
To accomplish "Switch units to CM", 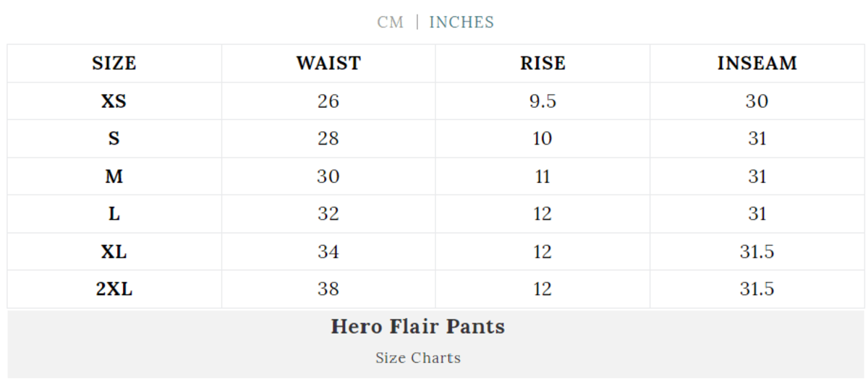I will tap(390, 22).
